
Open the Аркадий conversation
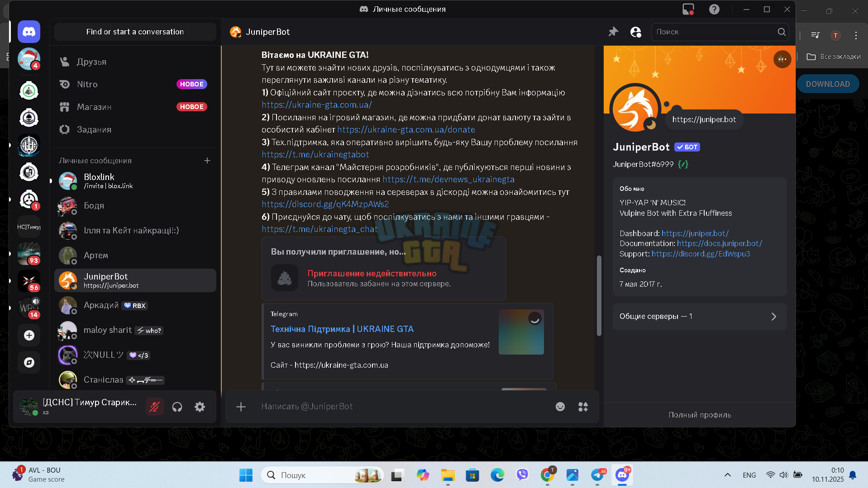click(x=135, y=305)
